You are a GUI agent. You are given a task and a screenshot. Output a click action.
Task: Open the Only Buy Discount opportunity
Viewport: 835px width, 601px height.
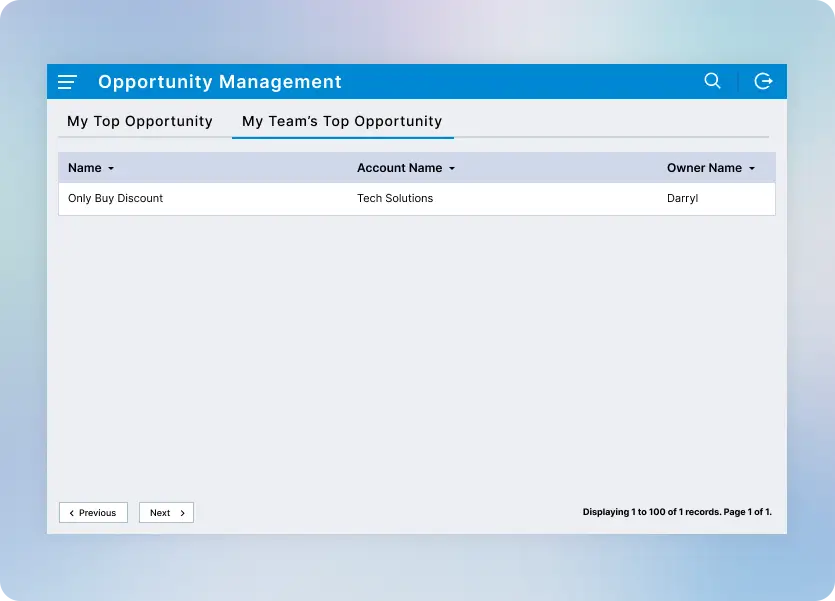tap(115, 198)
